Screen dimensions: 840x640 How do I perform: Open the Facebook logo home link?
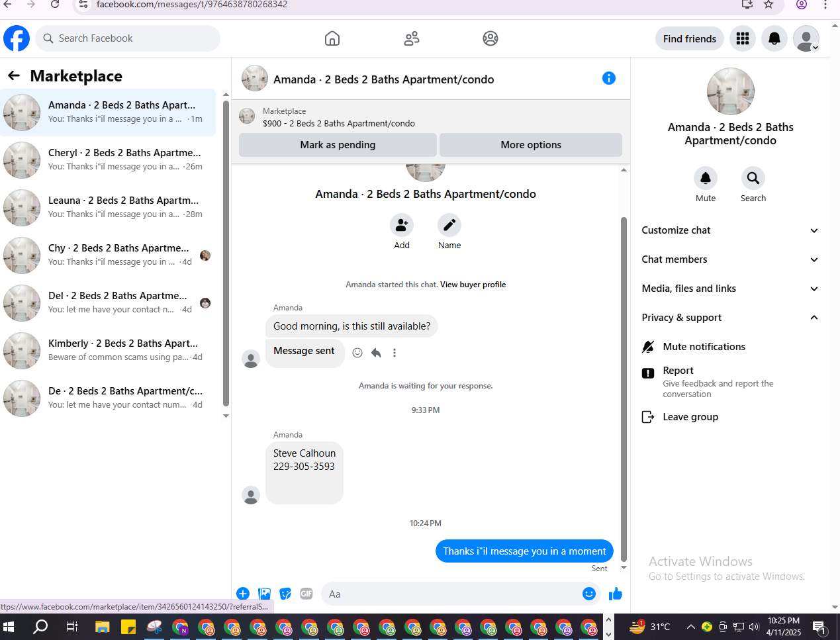point(17,38)
